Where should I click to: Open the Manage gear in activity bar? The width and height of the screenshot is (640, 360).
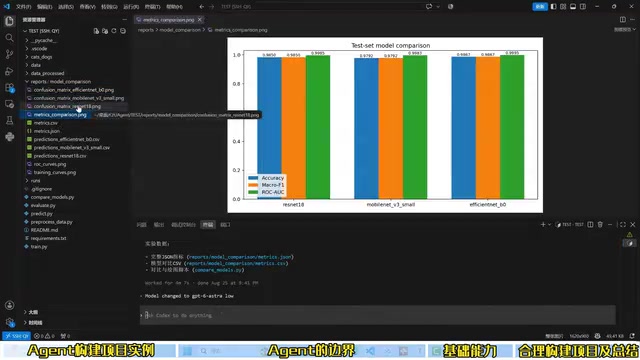click(9, 322)
